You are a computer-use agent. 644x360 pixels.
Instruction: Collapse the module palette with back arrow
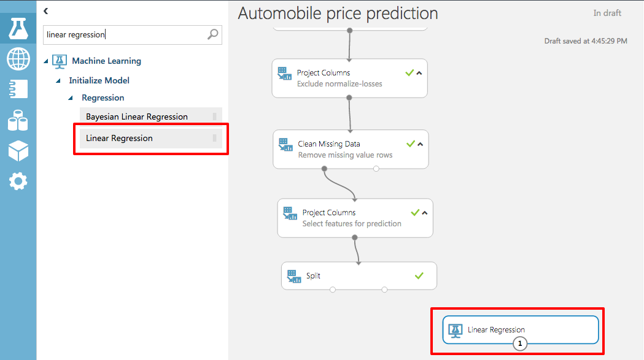click(x=46, y=11)
